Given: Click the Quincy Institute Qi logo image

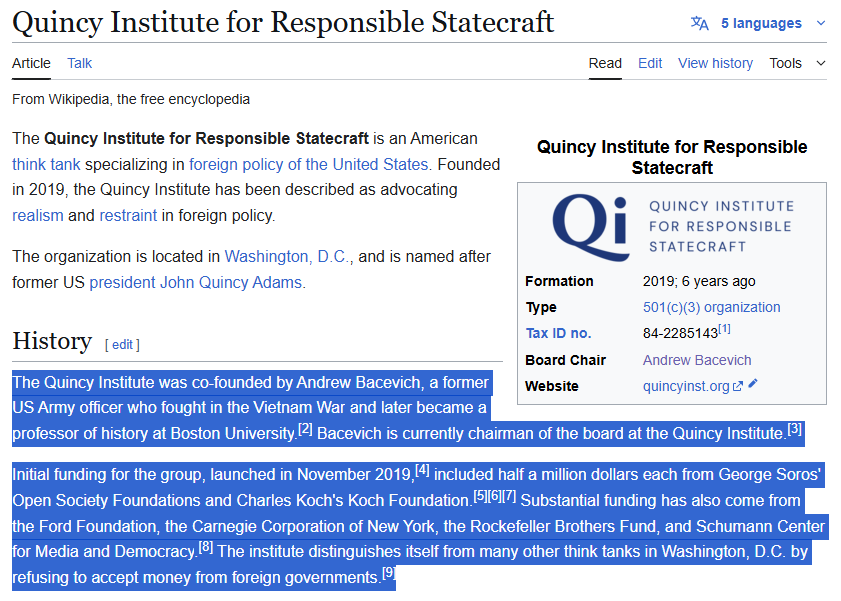Looking at the screenshot, I should (x=672, y=227).
